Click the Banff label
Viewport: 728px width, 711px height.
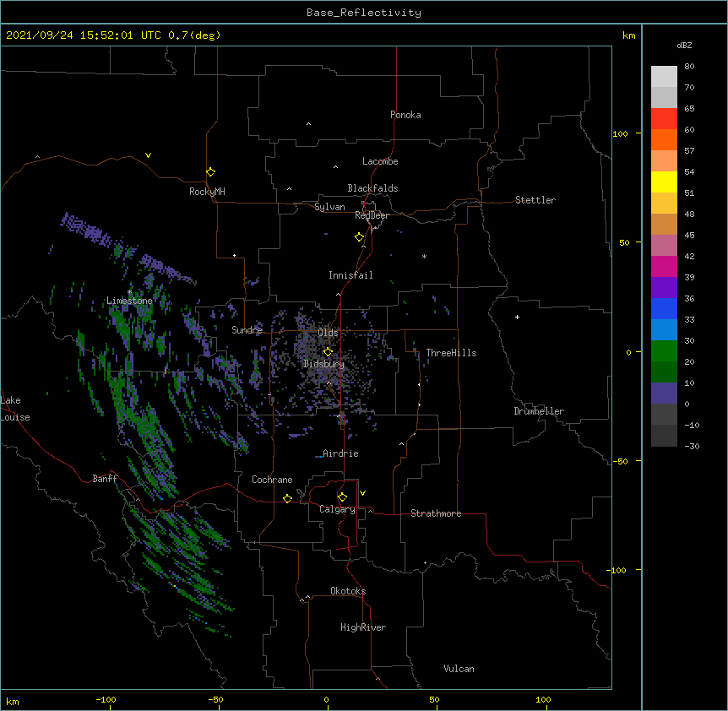pyautogui.click(x=105, y=479)
